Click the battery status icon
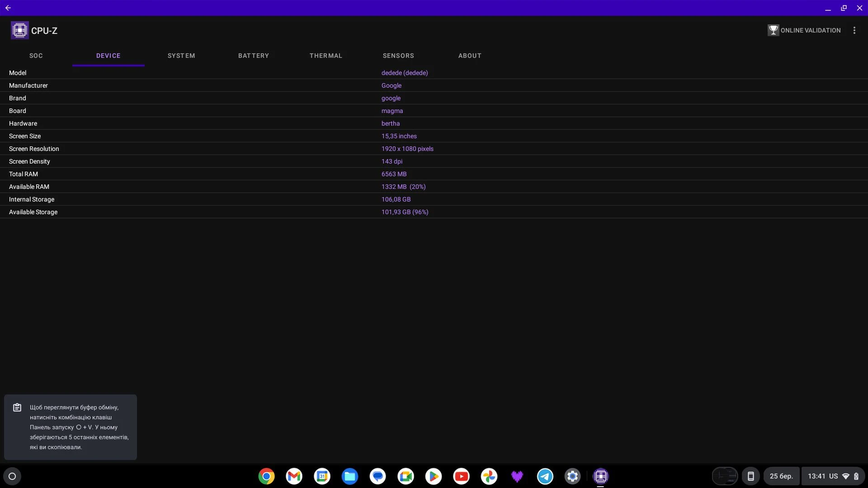 click(x=856, y=476)
